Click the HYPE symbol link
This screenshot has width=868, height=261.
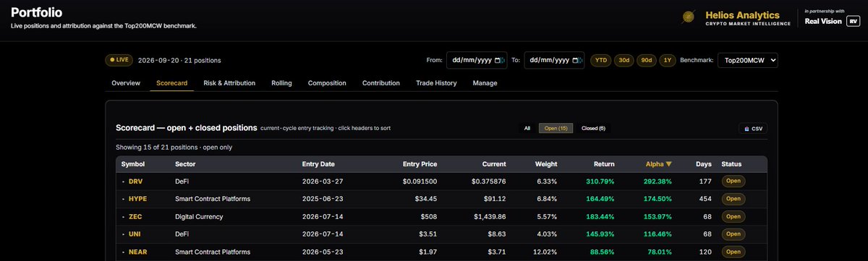click(x=137, y=199)
